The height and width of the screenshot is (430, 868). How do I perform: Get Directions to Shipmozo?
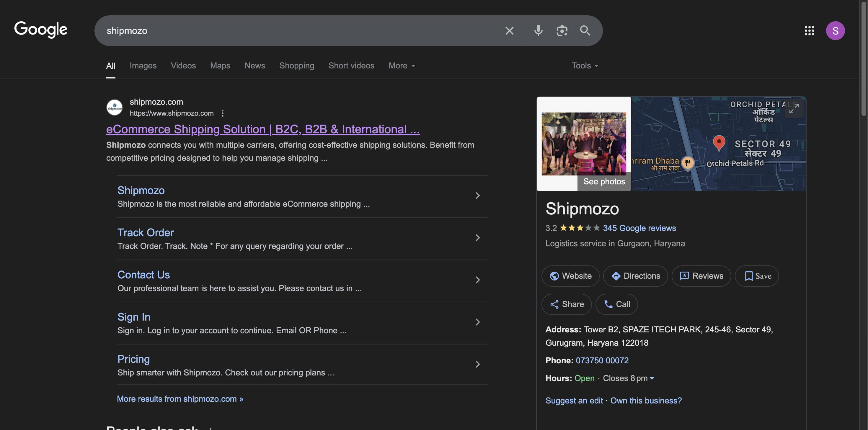click(635, 276)
